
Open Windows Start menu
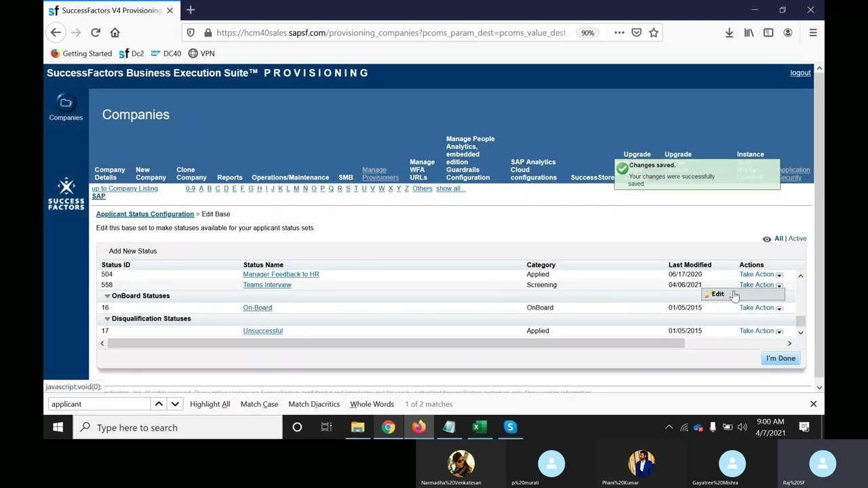click(58, 428)
